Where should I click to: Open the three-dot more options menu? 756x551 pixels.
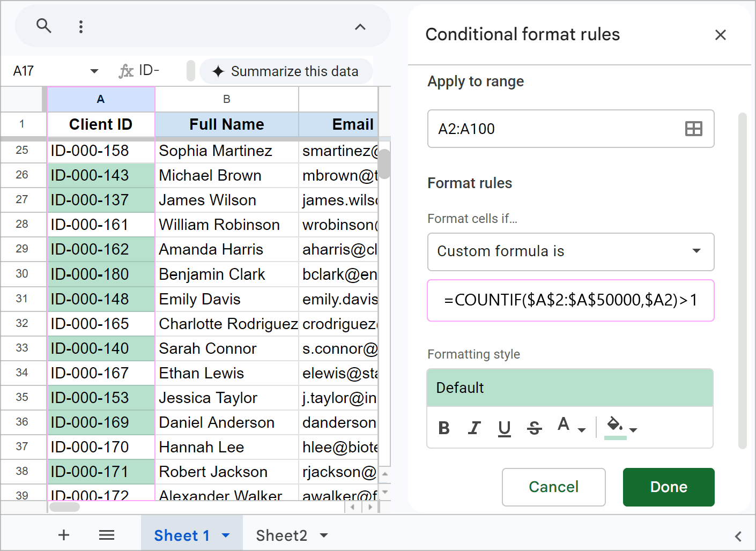tap(81, 27)
